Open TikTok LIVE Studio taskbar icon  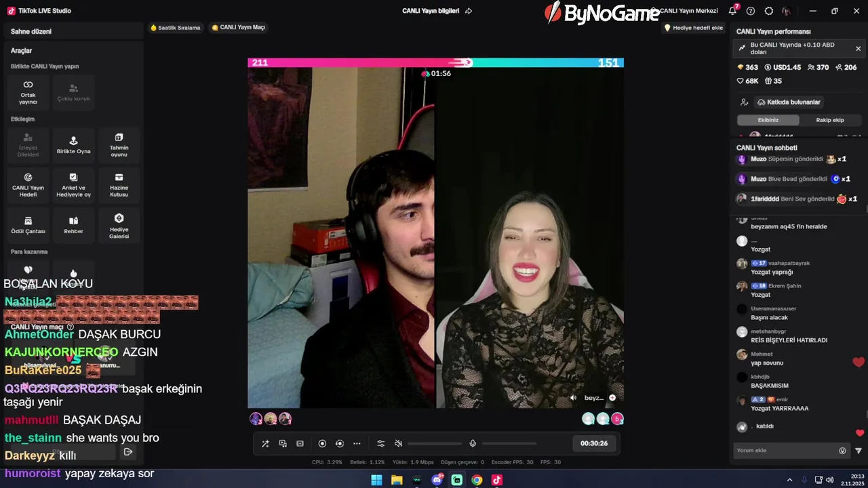[497, 480]
